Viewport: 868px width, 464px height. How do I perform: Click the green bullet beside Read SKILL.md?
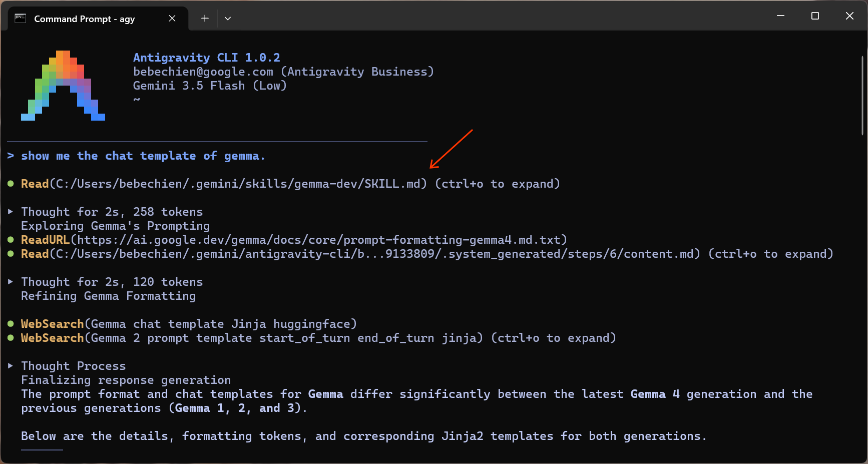pyautogui.click(x=11, y=184)
